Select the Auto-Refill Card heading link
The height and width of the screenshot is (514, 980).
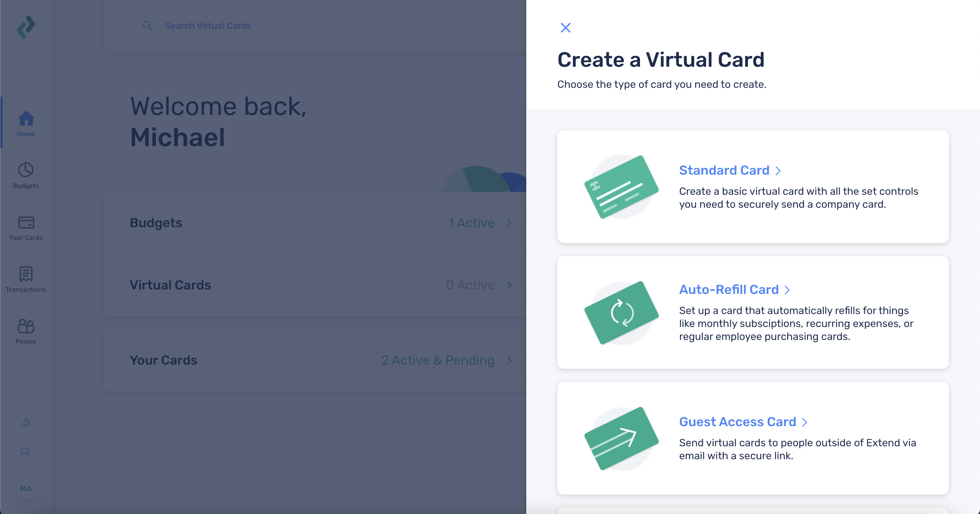(729, 289)
